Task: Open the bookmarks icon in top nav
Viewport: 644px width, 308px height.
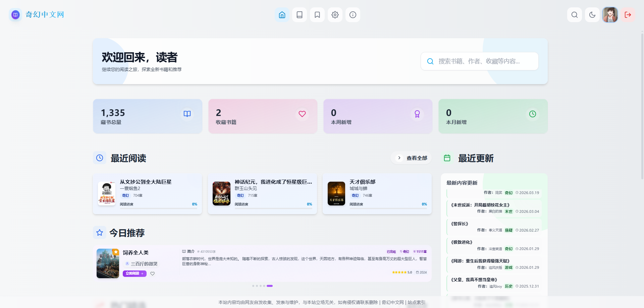Action: (x=317, y=15)
